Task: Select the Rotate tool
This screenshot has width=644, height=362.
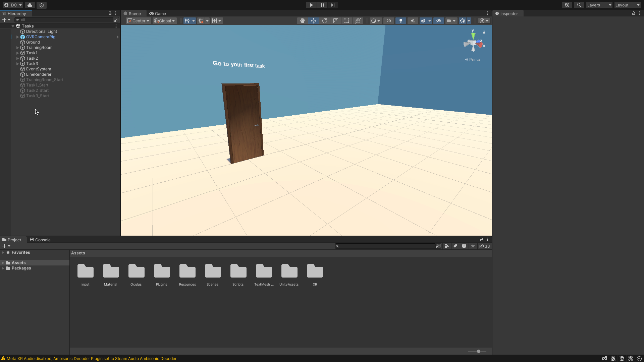Action: coord(324,20)
